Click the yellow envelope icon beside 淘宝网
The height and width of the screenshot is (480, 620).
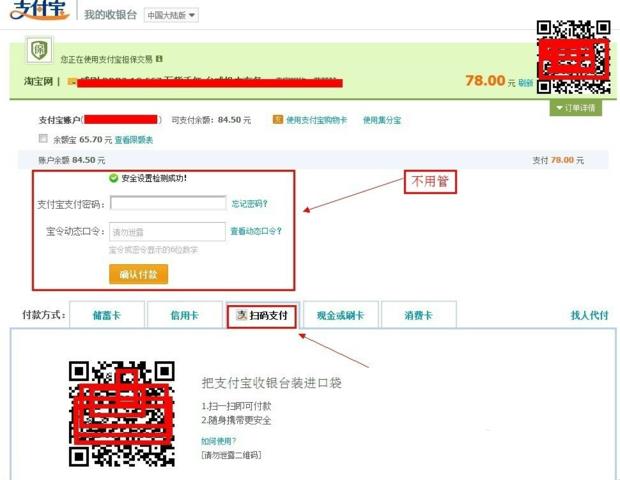73,81
